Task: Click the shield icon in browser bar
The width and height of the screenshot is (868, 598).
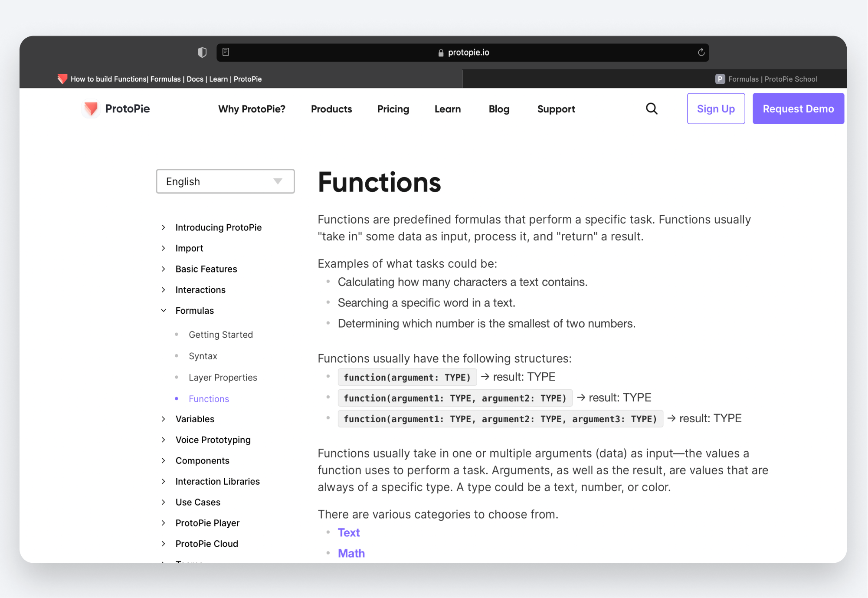Action: (202, 52)
